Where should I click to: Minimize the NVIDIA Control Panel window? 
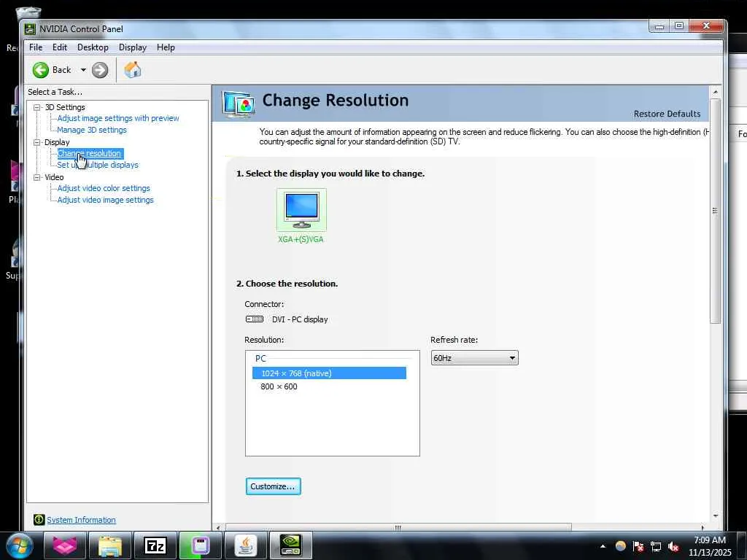[659, 26]
